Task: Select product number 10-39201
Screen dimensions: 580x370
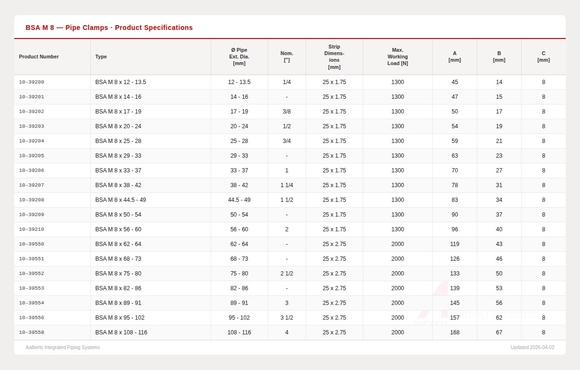Action: tap(31, 97)
